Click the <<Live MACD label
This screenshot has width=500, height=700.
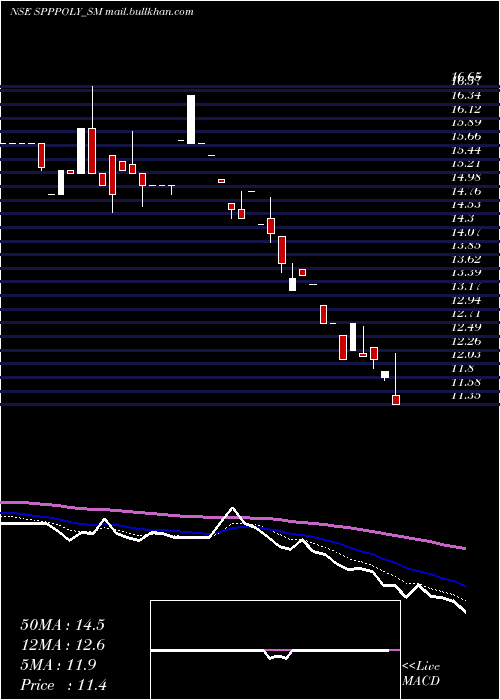coord(421,673)
